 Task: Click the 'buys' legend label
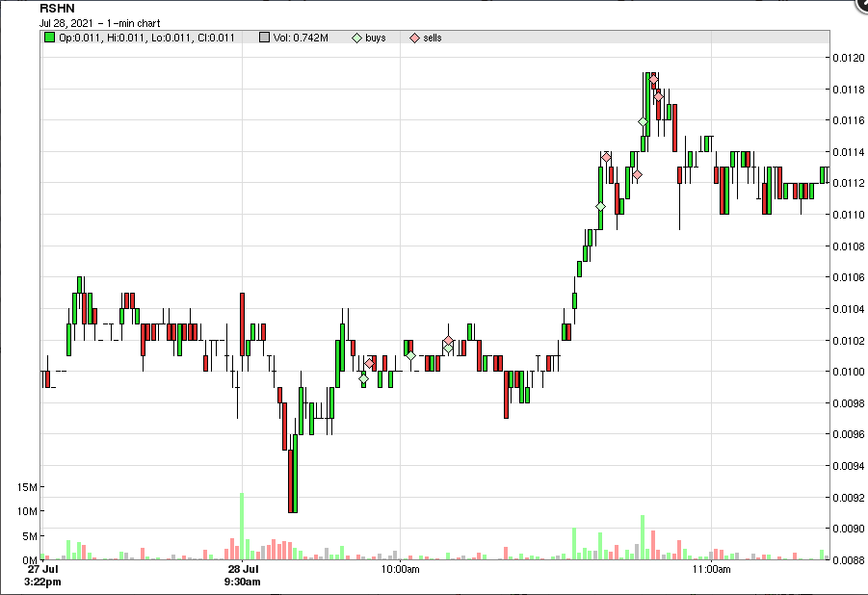pos(376,38)
